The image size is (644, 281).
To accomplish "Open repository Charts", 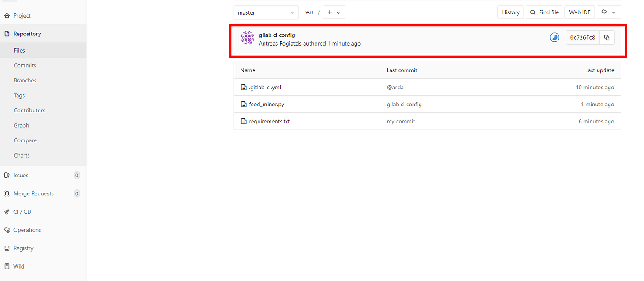I will [22, 155].
